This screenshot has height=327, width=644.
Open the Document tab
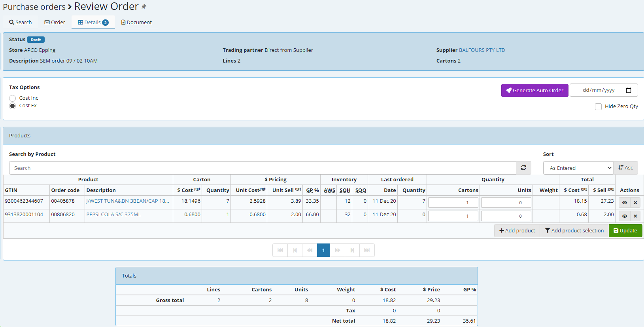point(136,22)
